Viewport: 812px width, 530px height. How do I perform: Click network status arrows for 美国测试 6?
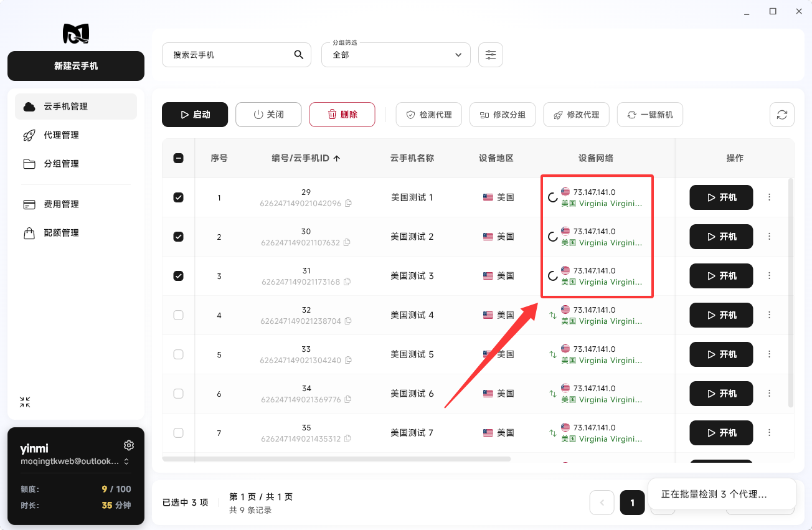552,394
